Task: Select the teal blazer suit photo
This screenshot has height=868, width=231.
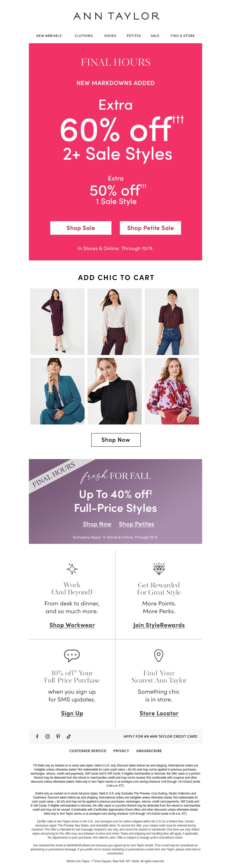Action: click(57, 391)
